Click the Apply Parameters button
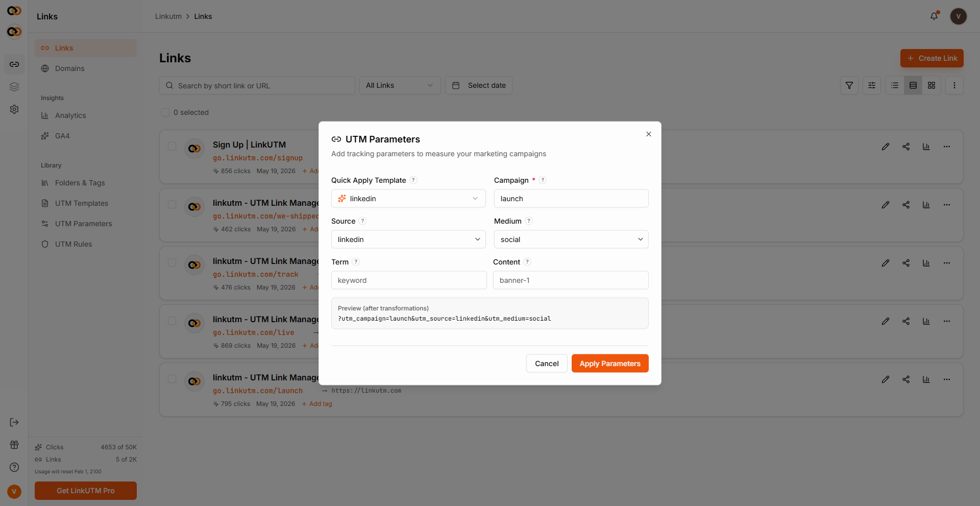Viewport: 980px width, 506px height. pos(610,364)
